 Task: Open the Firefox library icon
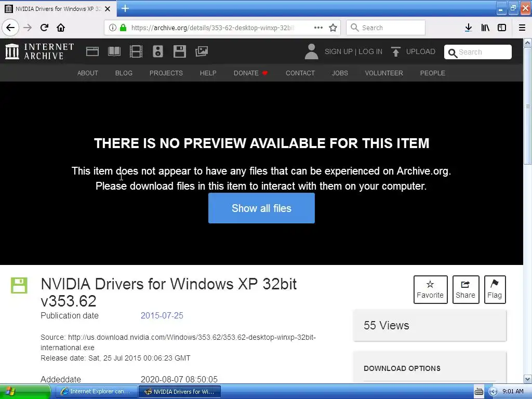(x=485, y=28)
